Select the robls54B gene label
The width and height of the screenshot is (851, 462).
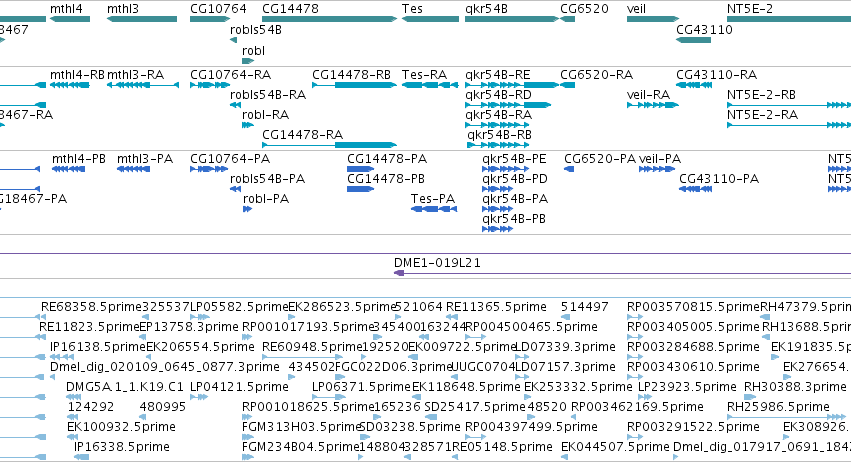tap(256, 30)
